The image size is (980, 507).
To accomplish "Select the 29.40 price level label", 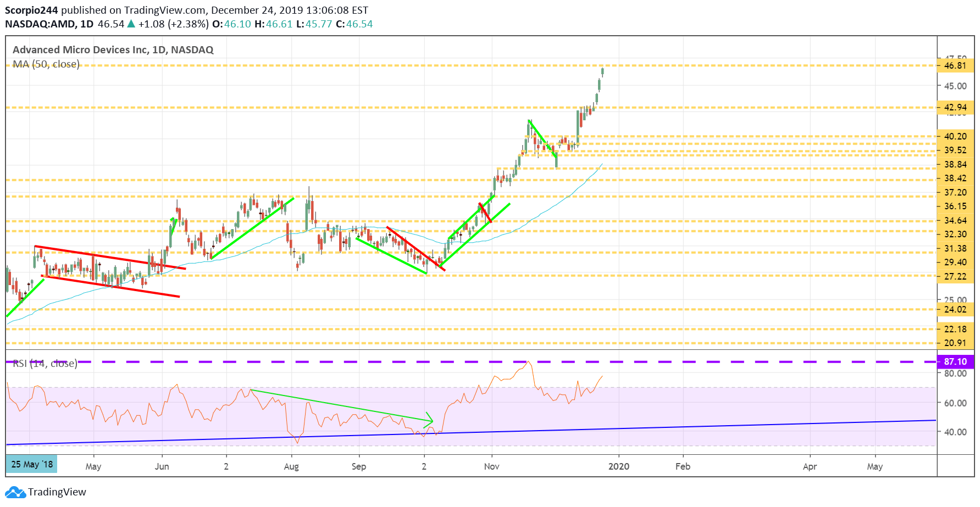I will pyautogui.click(x=955, y=263).
